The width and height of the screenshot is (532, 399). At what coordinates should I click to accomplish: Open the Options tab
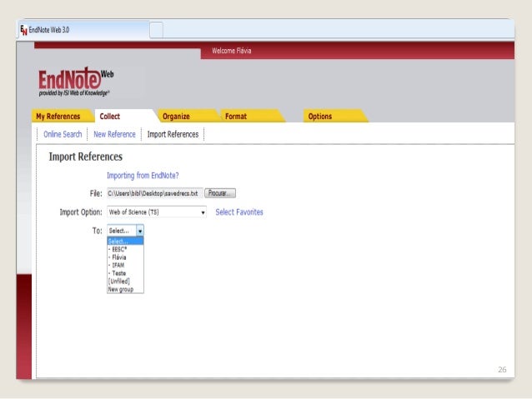coord(334,117)
